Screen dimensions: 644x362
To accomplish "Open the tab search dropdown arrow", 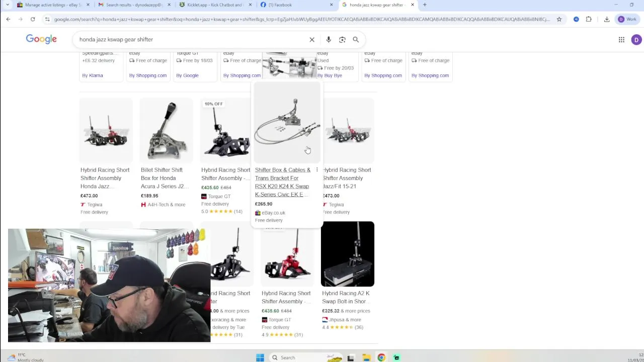I will tap(7, 5).
